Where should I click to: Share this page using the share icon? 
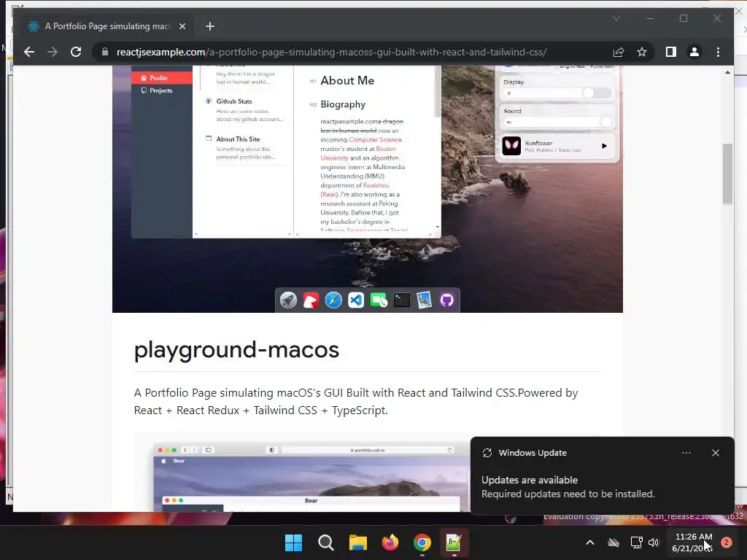(x=619, y=52)
